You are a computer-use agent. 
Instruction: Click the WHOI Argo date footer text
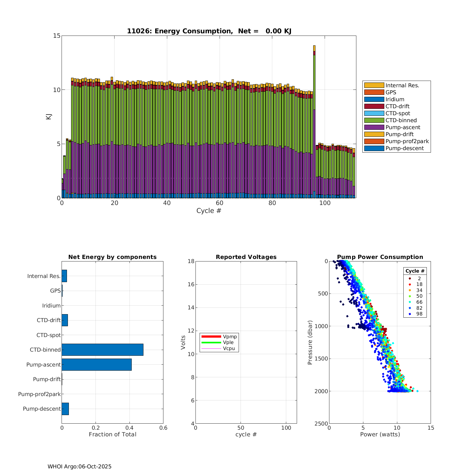79,466
